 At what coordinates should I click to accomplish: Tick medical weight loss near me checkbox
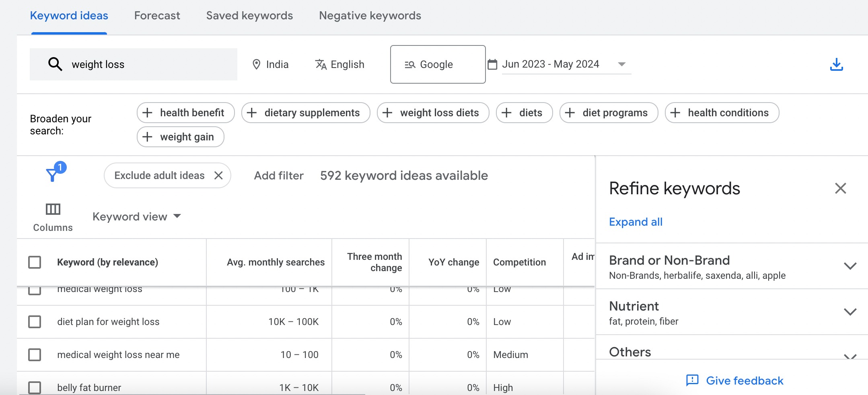point(35,355)
